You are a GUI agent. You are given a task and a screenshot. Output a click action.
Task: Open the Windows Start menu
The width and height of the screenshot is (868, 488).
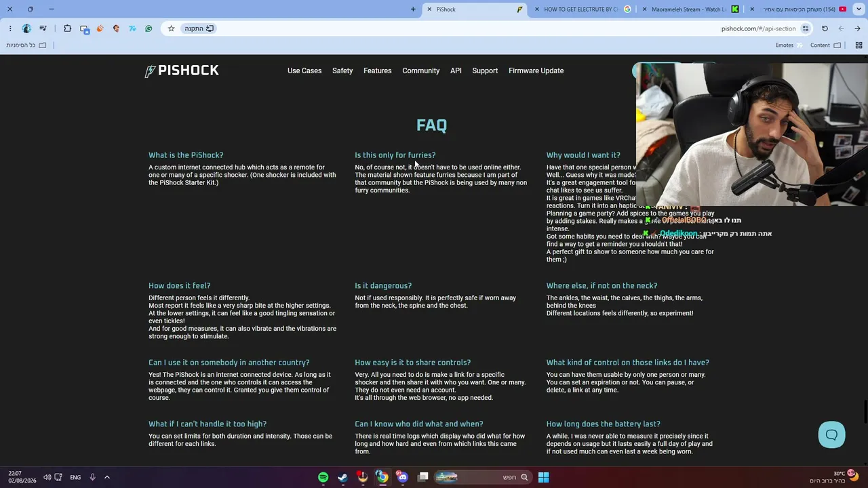[543, 477]
